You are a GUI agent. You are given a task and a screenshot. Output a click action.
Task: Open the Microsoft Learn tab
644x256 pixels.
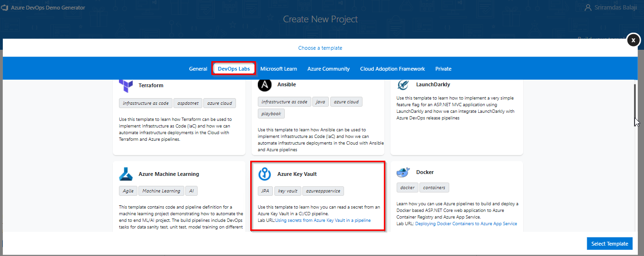pyautogui.click(x=279, y=69)
